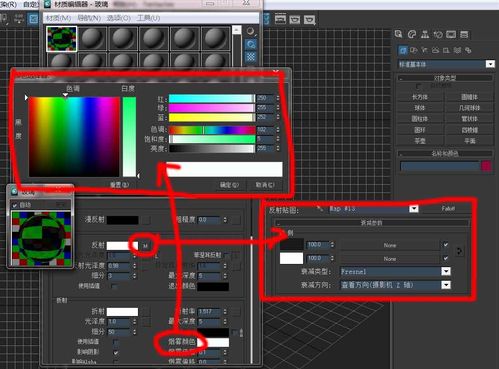
Task: Select the first checkered material sample slot
Action: tap(61, 39)
